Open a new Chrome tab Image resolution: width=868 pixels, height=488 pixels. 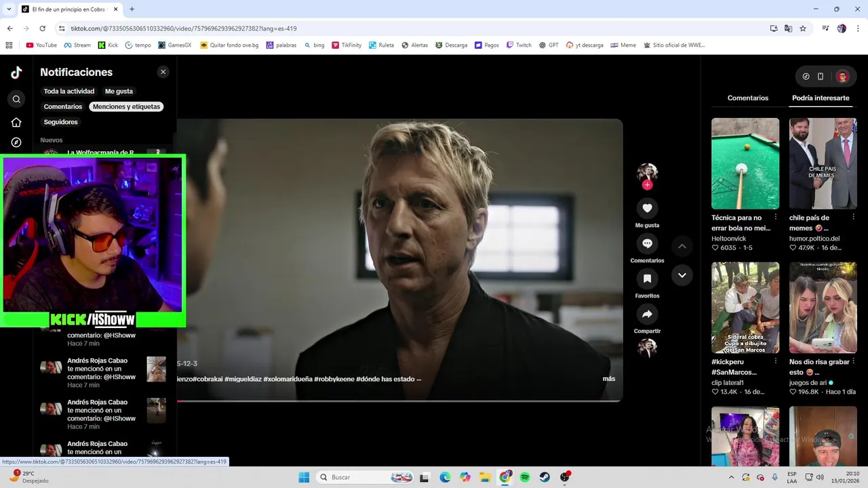coord(132,9)
